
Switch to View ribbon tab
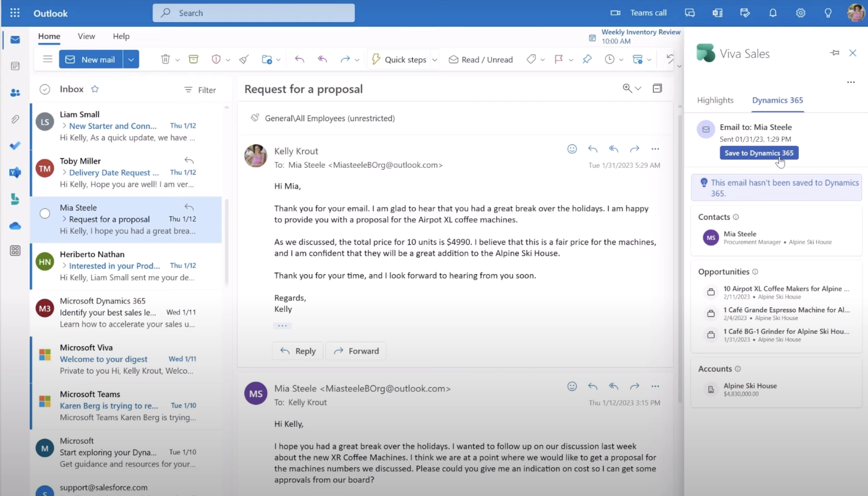tap(86, 36)
